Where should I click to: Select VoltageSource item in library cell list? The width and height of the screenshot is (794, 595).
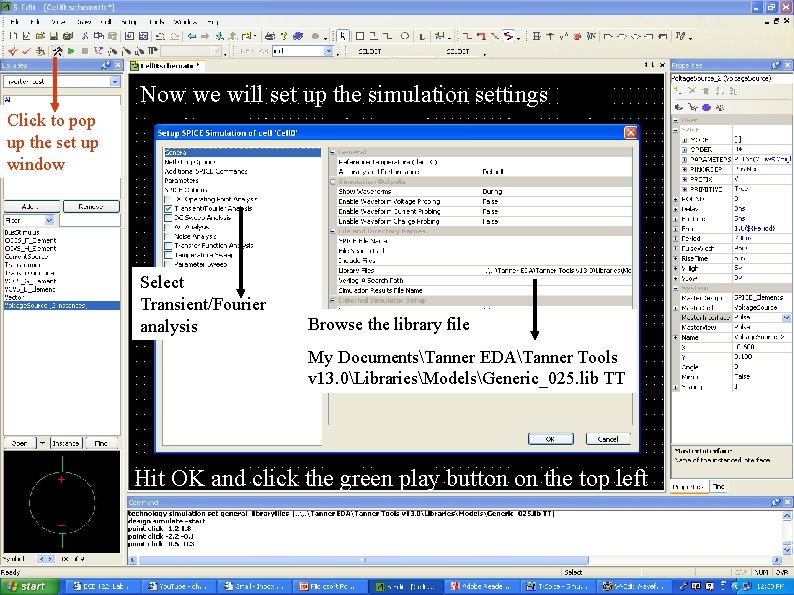click(x=62, y=306)
